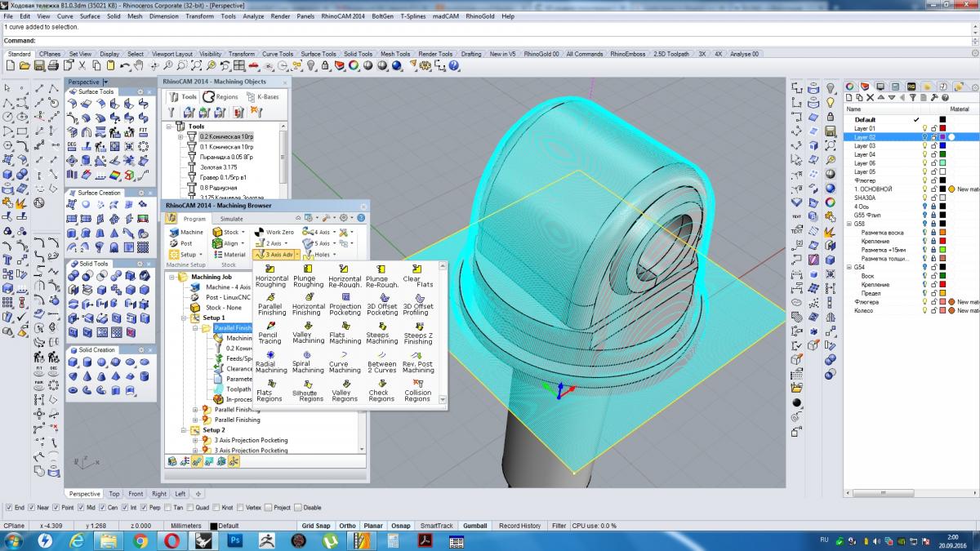Click Record History in the status bar
Image resolution: width=980 pixels, height=551 pixels.
coord(519,526)
